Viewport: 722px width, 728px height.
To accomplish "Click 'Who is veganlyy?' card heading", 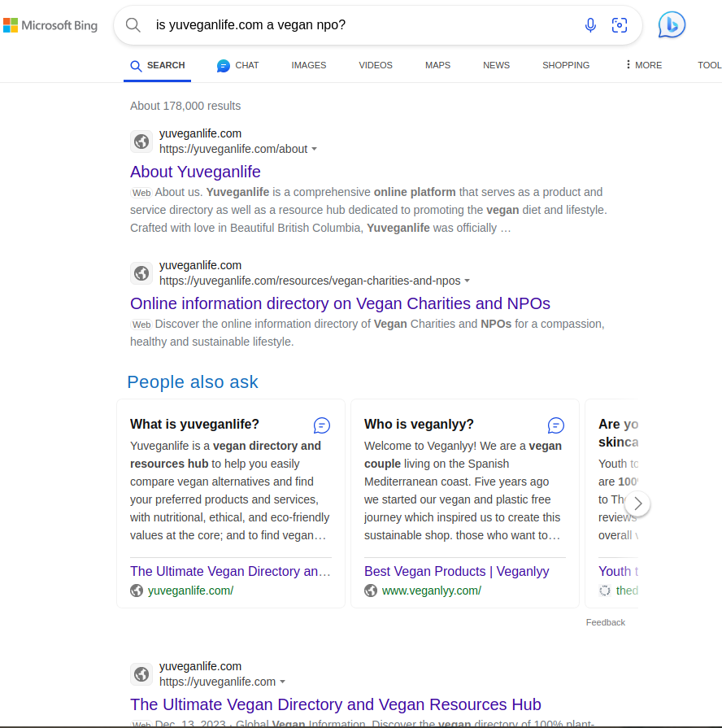I will [x=419, y=425].
